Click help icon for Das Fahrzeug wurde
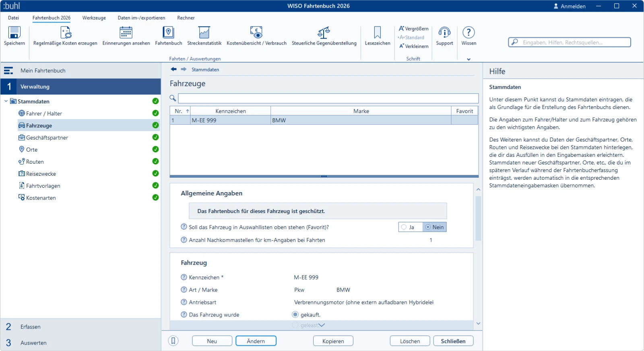Image resolution: width=644 pixels, height=351 pixels. point(184,314)
